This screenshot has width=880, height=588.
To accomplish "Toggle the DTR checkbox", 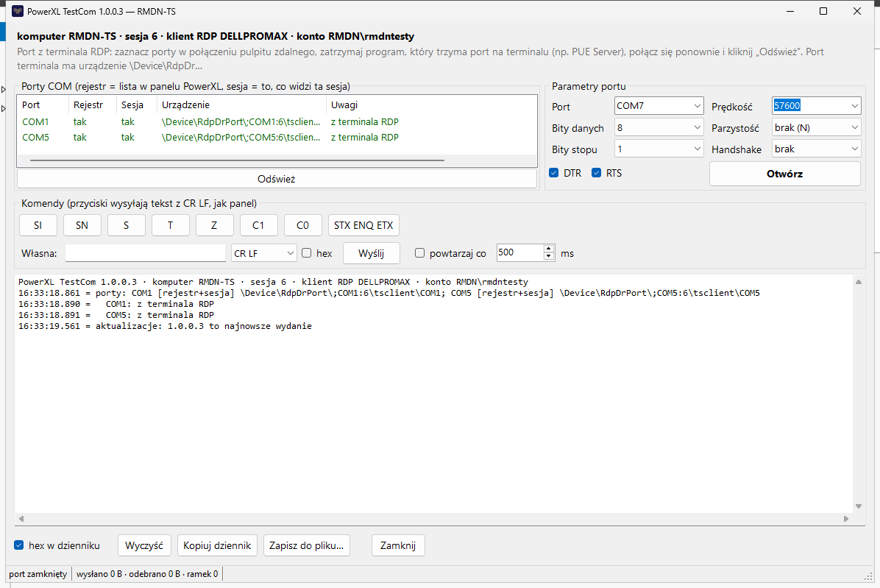I will pyautogui.click(x=554, y=173).
